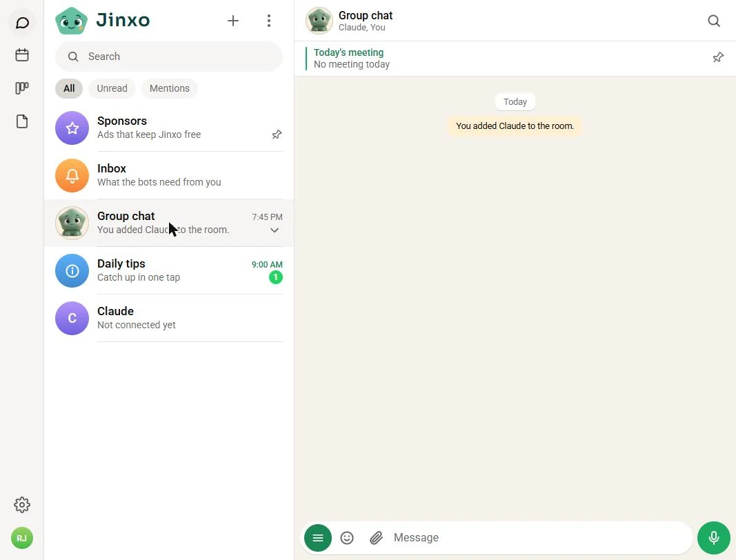The height and width of the screenshot is (560, 736).
Task: Click the Search chats input field
Action: (x=169, y=57)
